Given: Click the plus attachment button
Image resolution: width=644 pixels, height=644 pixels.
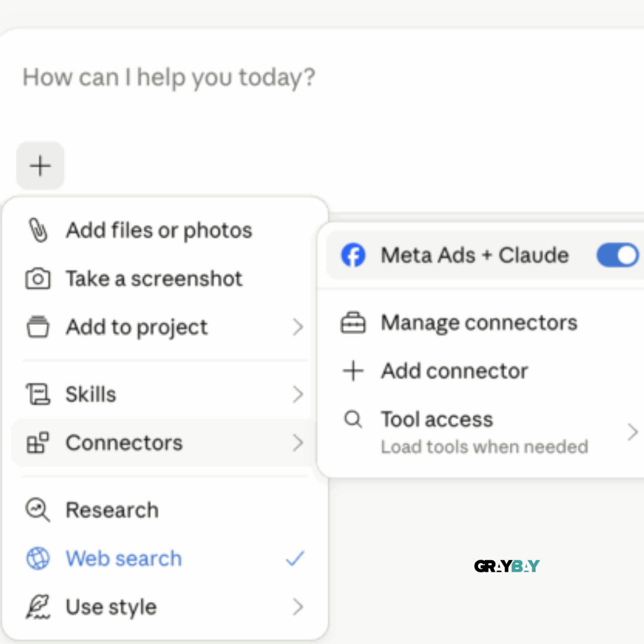Looking at the screenshot, I should (41, 166).
